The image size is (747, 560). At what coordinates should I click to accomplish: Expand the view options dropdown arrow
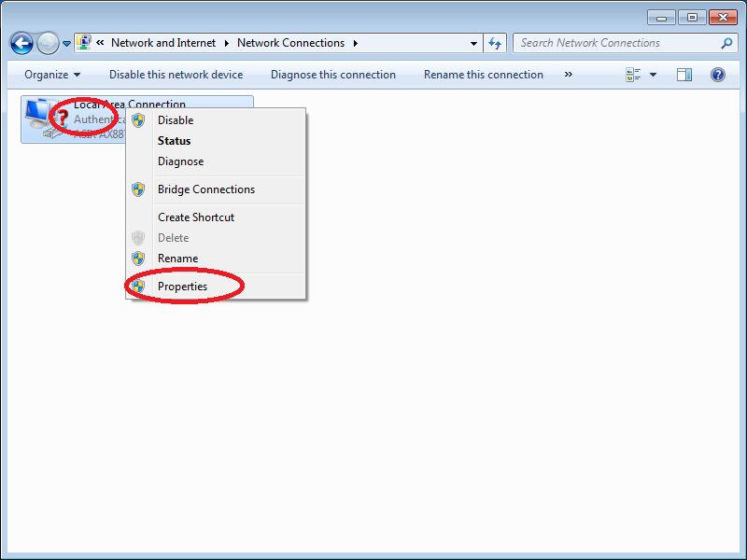click(653, 75)
